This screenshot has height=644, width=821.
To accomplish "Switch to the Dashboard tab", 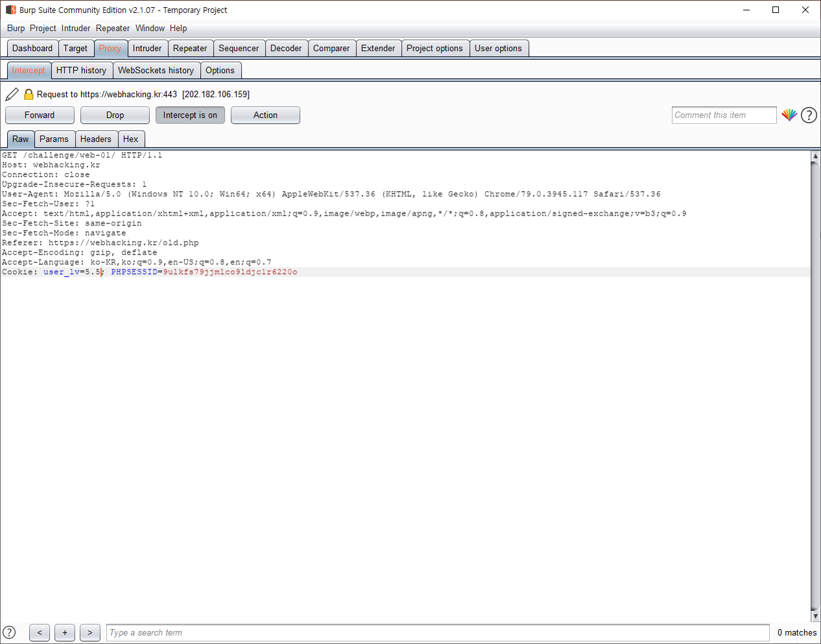I will pos(32,49).
